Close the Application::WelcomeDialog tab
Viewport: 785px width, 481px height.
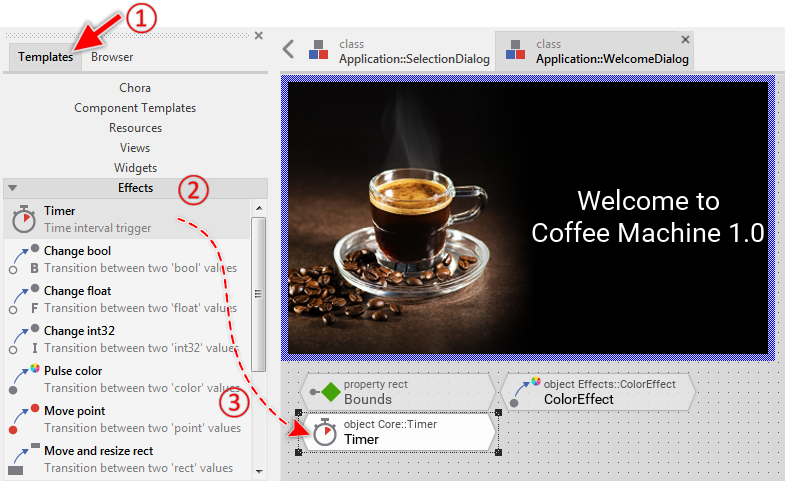pyautogui.click(x=685, y=40)
